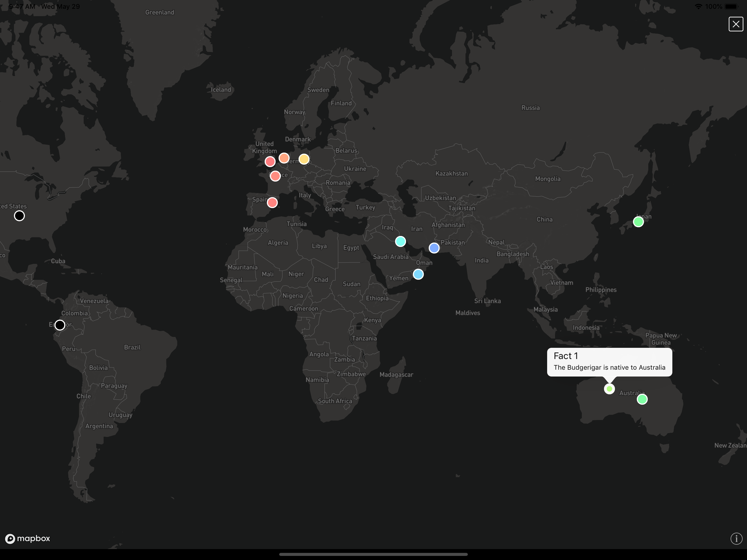Image resolution: width=747 pixels, height=560 pixels.
Task: Select the light blue marker in Oman
Action: pyautogui.click(x=418, y=274)
